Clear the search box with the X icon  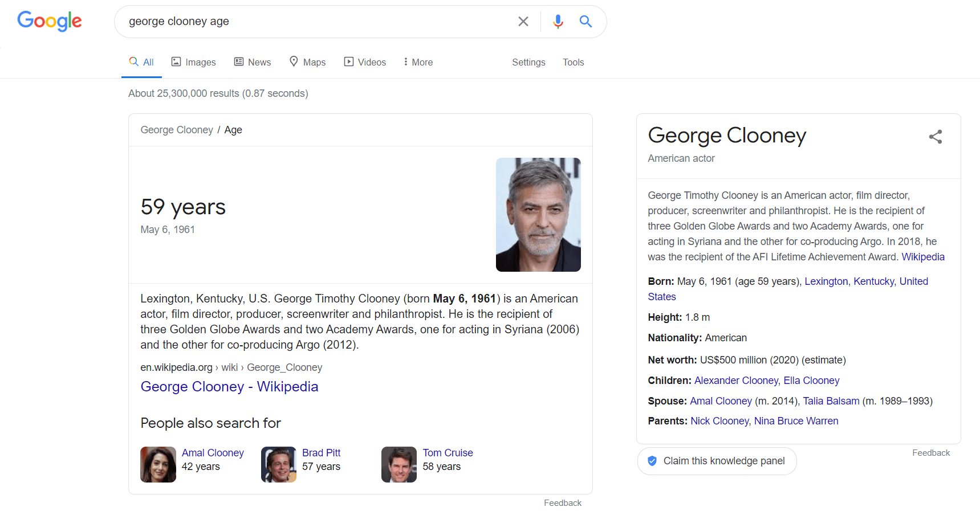coord(523,22)
